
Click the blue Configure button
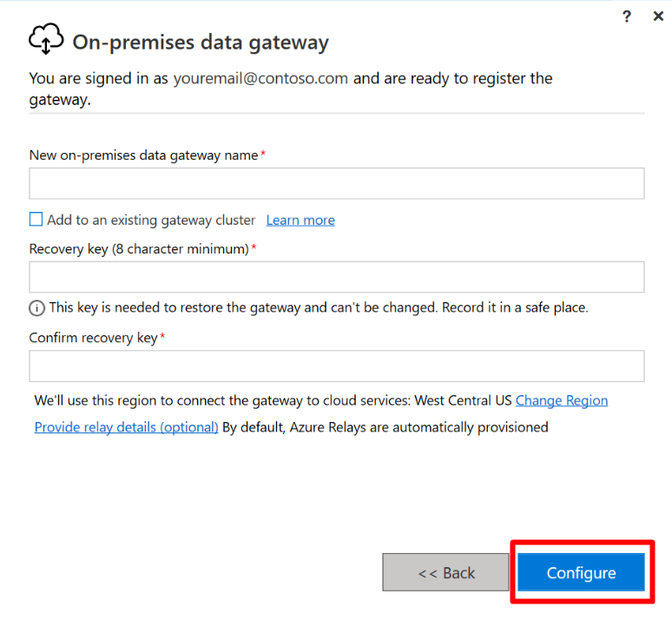click(581, 572)
